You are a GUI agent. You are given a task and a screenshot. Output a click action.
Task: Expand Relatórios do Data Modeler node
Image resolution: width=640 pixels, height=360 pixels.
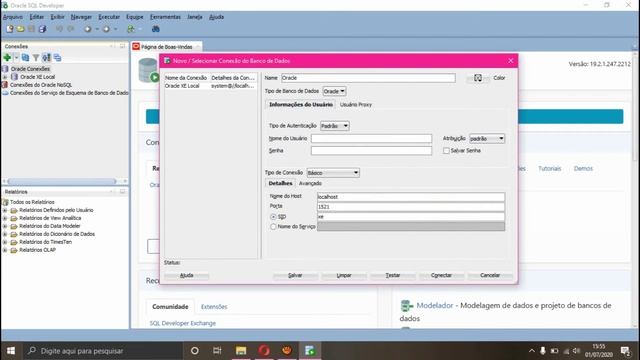pyautogui.click(x=5, y=226)
